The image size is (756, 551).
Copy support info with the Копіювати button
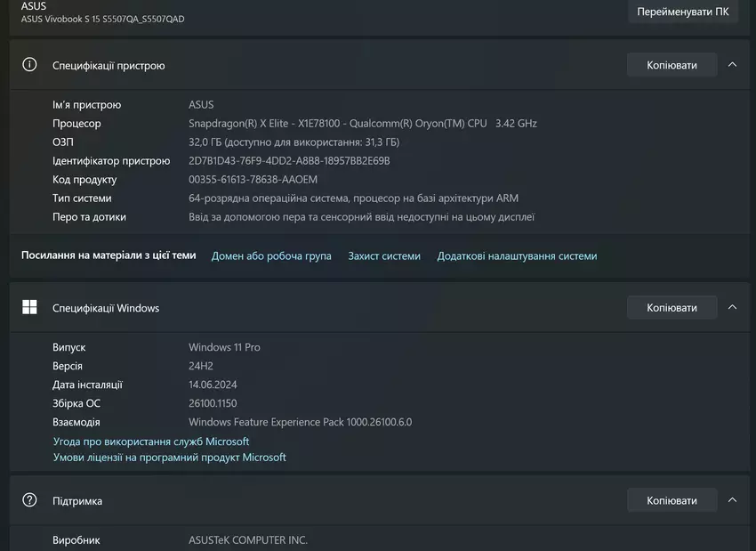[672, 500]
